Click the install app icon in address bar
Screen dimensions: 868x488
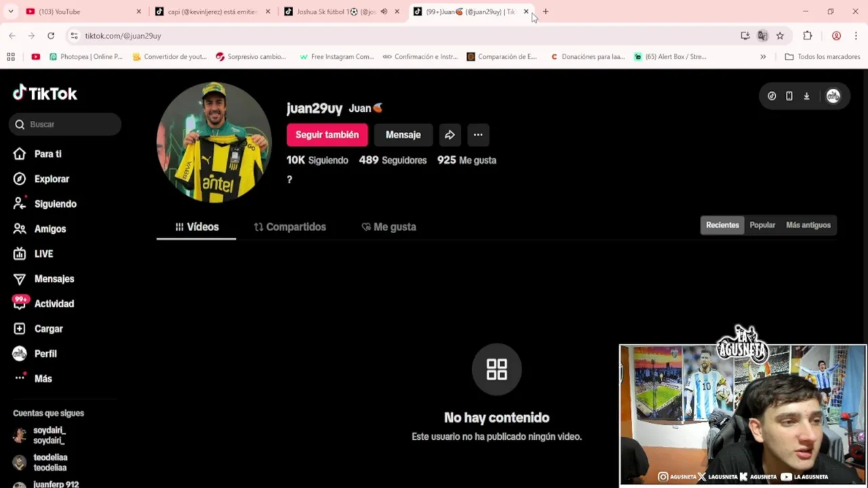click(745, 36)
